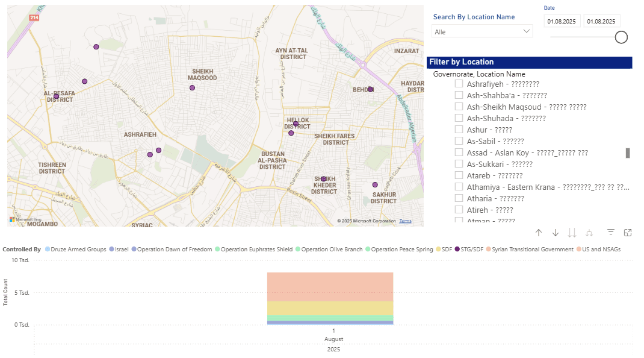Viewport: 644px width, 358px height.
Task: Click the drill down arrow icon
Action: point(556,233)
